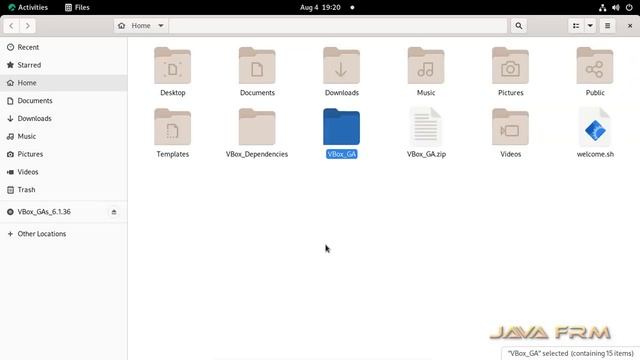
Task: Open search with the magnifier icon
Action: point(518,26)
